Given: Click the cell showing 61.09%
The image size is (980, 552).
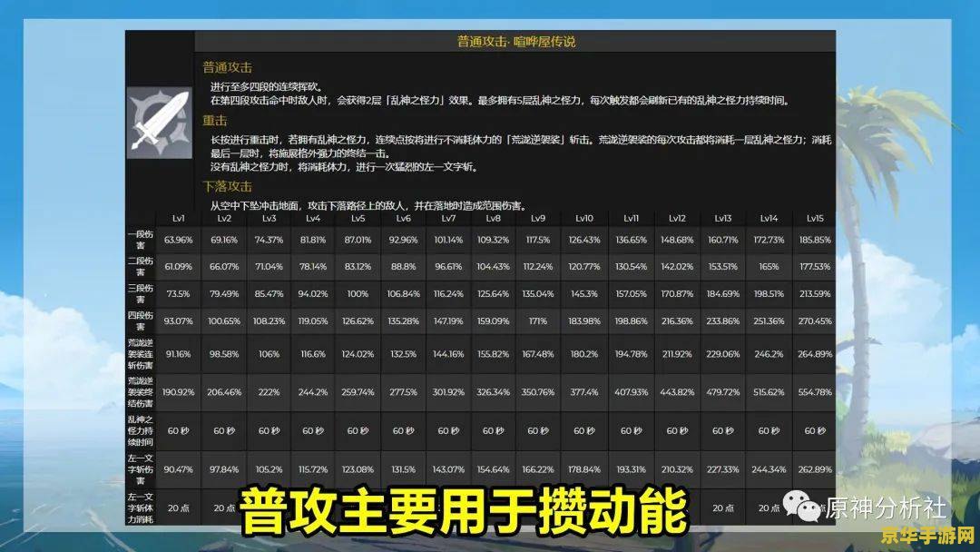Looking at the screenshot, I should click(178, 266).
